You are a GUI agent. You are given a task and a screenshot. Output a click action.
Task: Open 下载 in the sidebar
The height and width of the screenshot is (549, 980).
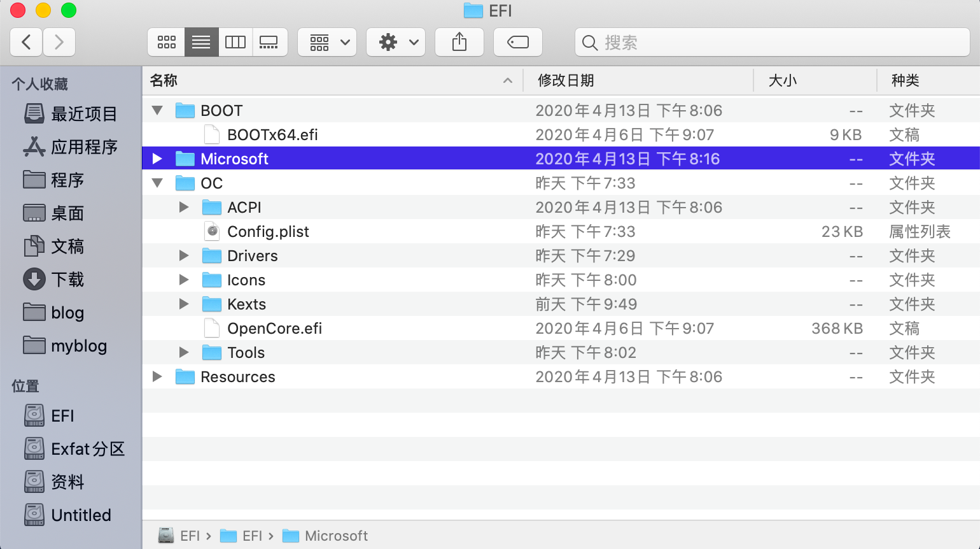click(54, 280)
